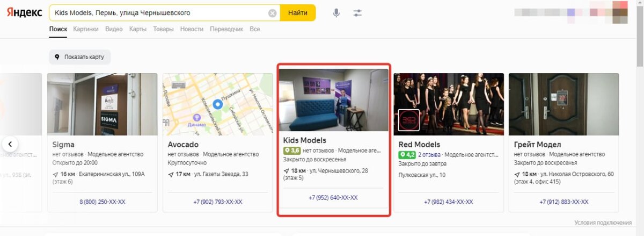The width and height of the screenshot is (644, 236).
Task: Open the Red Models title link
Action: coord(419,145)
